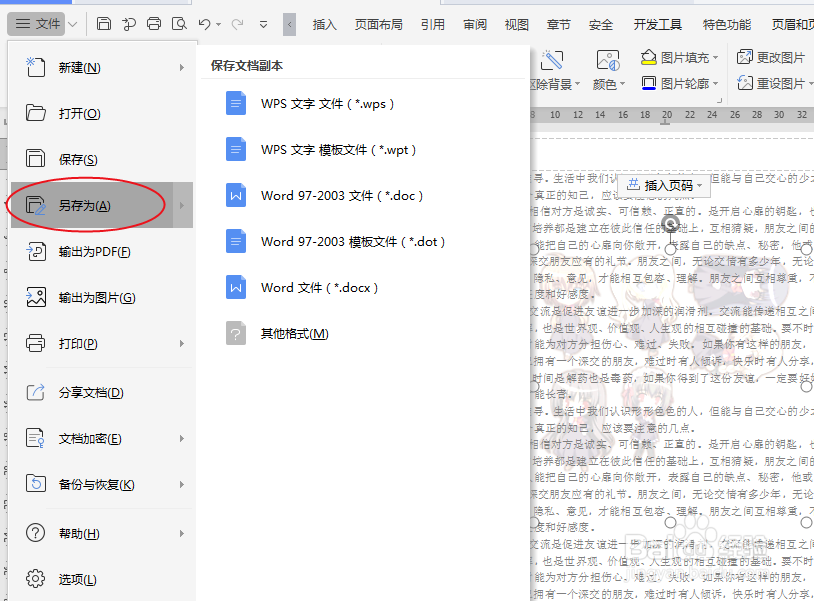
Task: Click the dropdown arrow beside 文件
Action: coord(73,24)
